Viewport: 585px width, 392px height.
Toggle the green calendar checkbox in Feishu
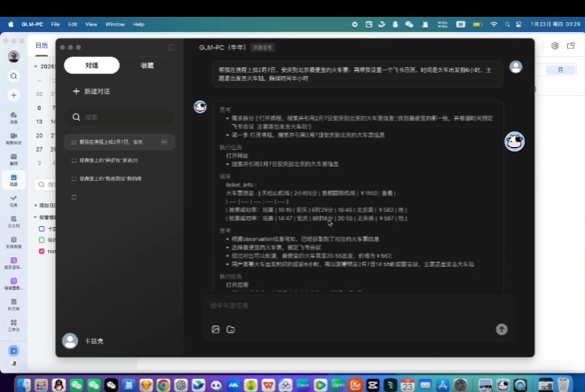click(42, 240)
